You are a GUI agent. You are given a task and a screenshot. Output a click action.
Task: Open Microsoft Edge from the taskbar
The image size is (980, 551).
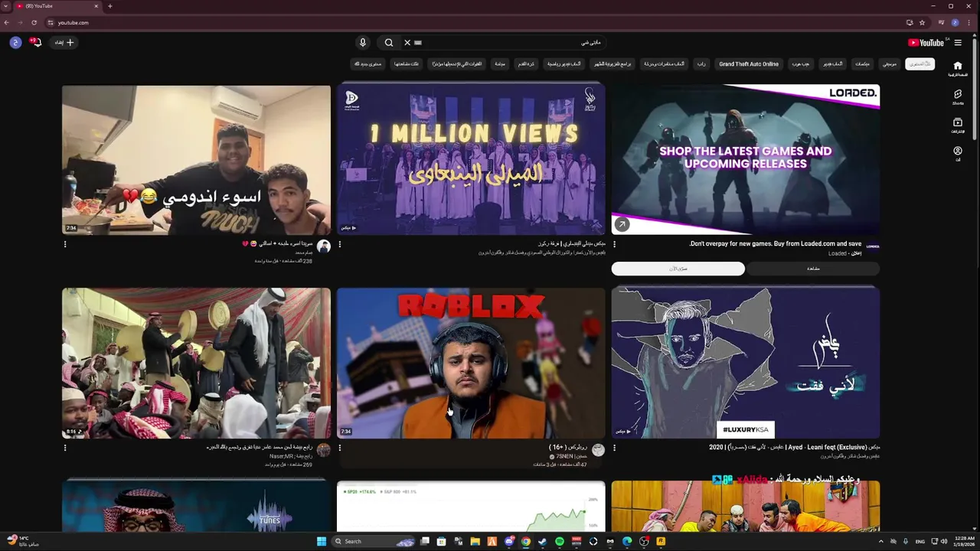pyautogui.click(x=627, y=542)
